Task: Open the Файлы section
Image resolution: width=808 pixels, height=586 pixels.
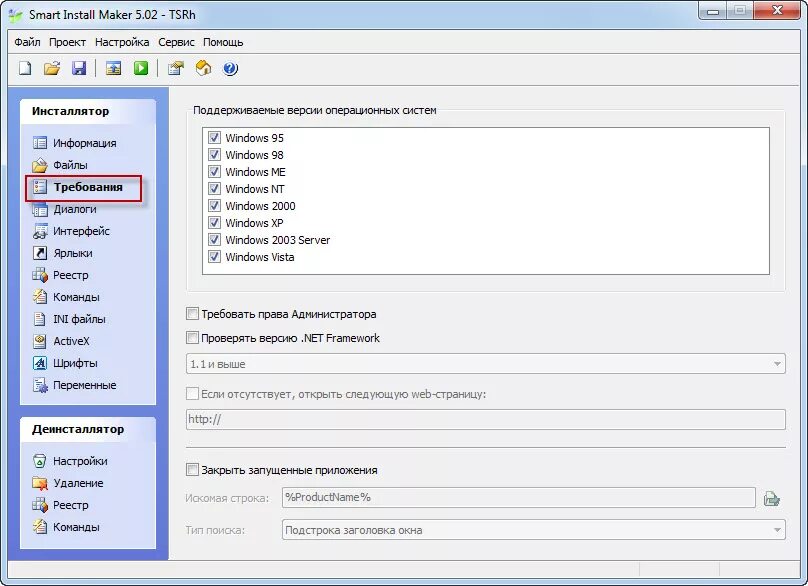Action: click(x=60, y=165)
